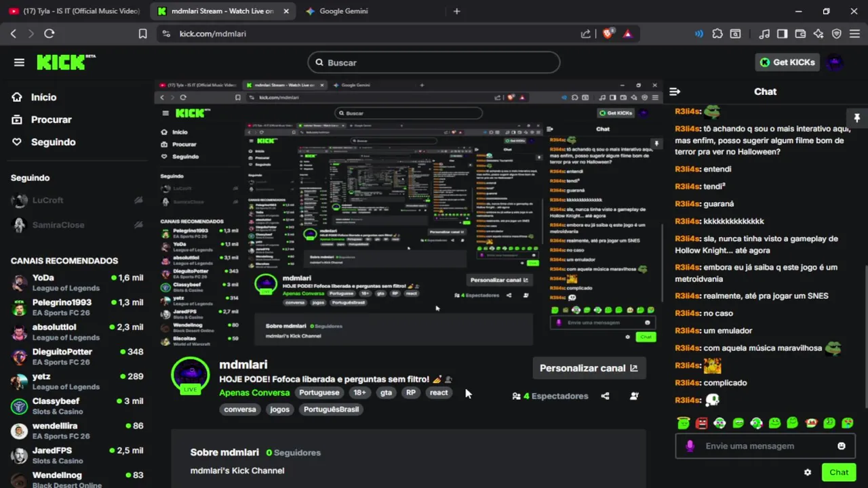View site information icon beside URL

(x=166, y=33)
